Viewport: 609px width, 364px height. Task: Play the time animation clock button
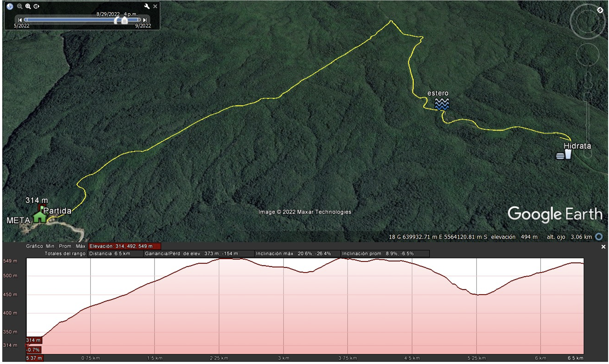point(36,6)
